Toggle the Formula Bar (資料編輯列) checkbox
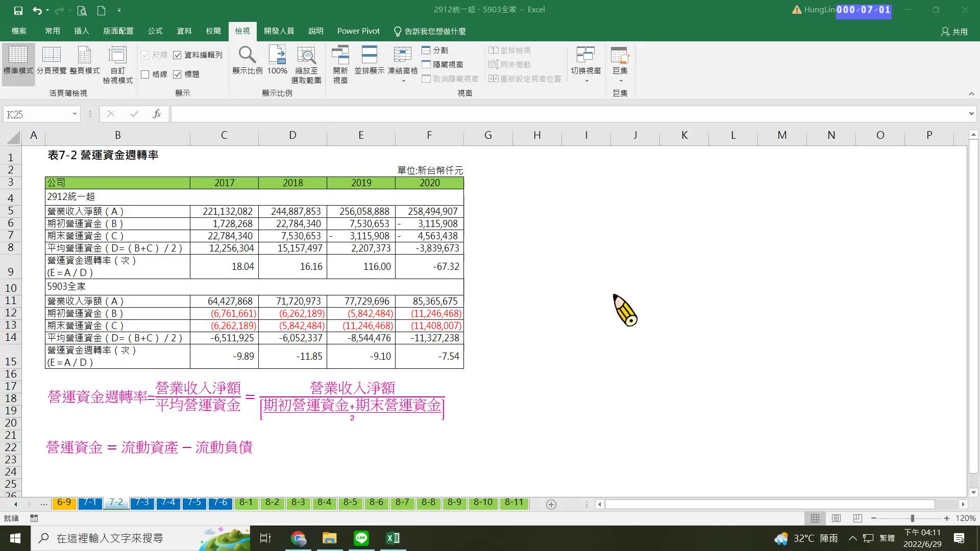The image size is (980, 551). [x=177, y=55]
